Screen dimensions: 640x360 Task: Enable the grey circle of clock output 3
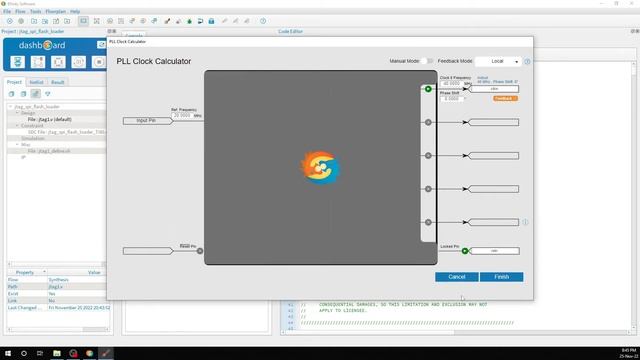point(428,189)
